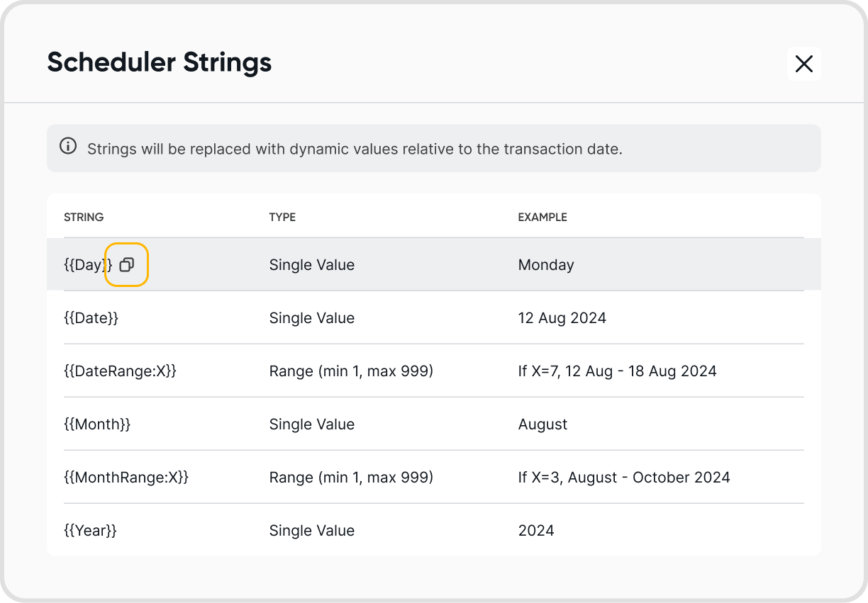Select the 12 Aug 2024 example
This screenshot has width=868, height=603.
pos(562,318)
